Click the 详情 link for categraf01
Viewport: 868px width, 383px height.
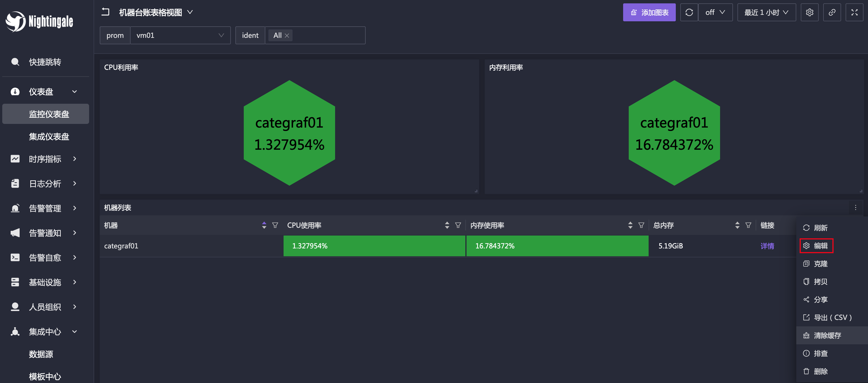pos(768,245)
